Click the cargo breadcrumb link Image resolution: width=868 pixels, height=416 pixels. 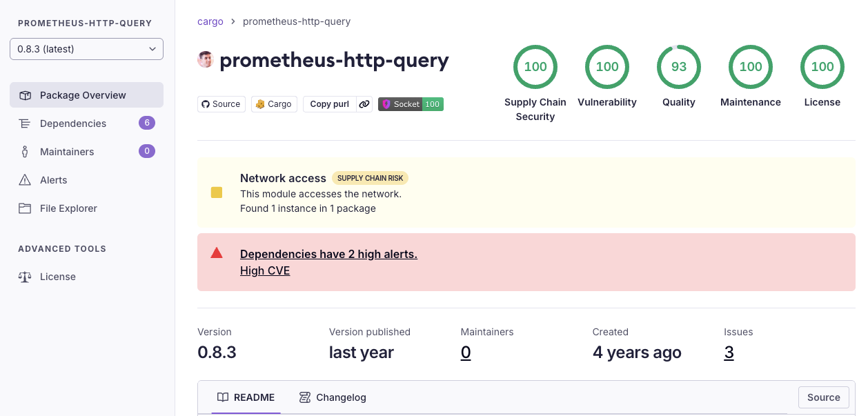tap(210, 21)
